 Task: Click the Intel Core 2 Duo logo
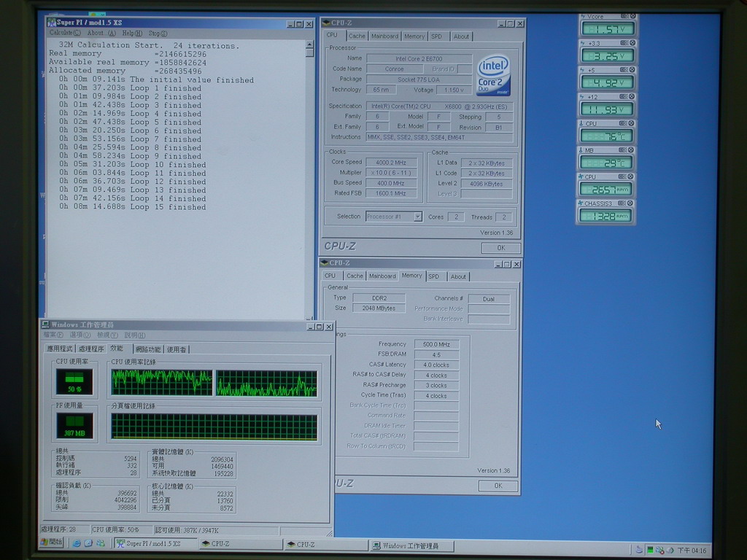click(494, 75)
